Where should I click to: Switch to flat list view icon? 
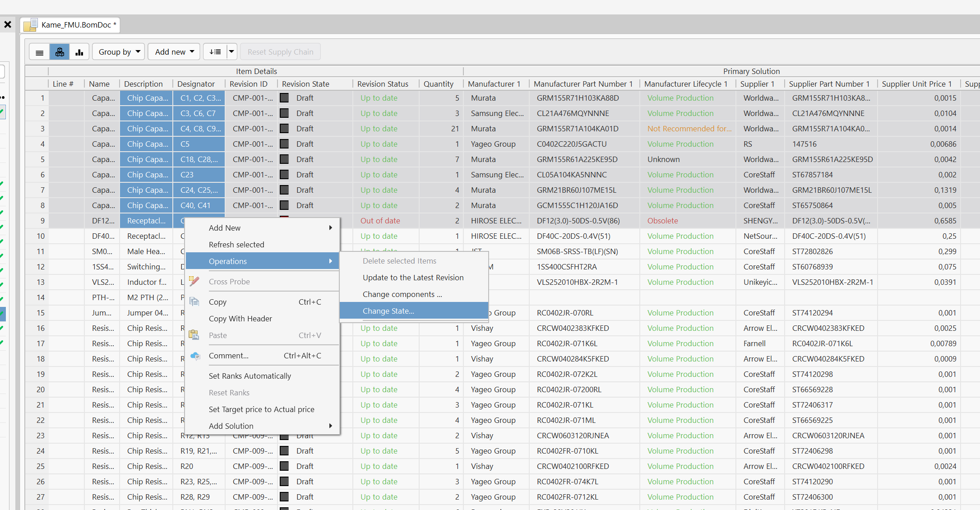[x=40, y=52]
